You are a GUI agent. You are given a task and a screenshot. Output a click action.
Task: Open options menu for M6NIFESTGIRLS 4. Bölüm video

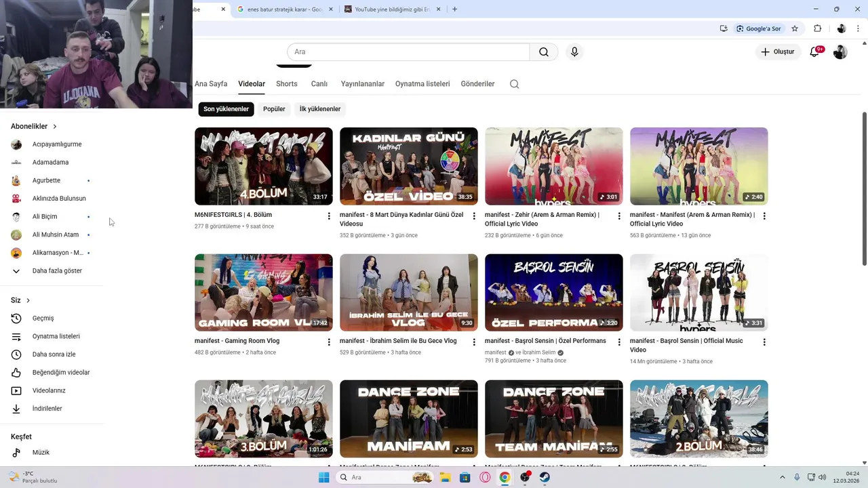329,216
